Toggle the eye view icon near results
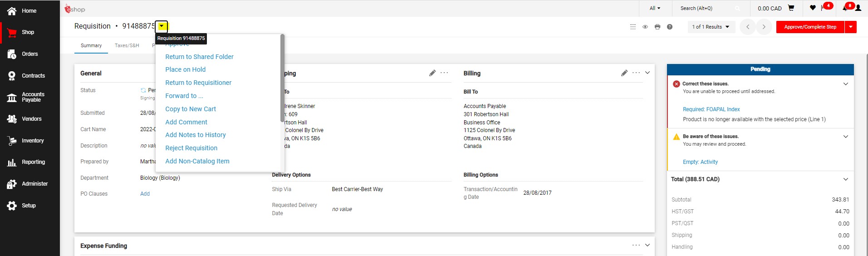This screenshot has height=256, width=868. point(645,27)
